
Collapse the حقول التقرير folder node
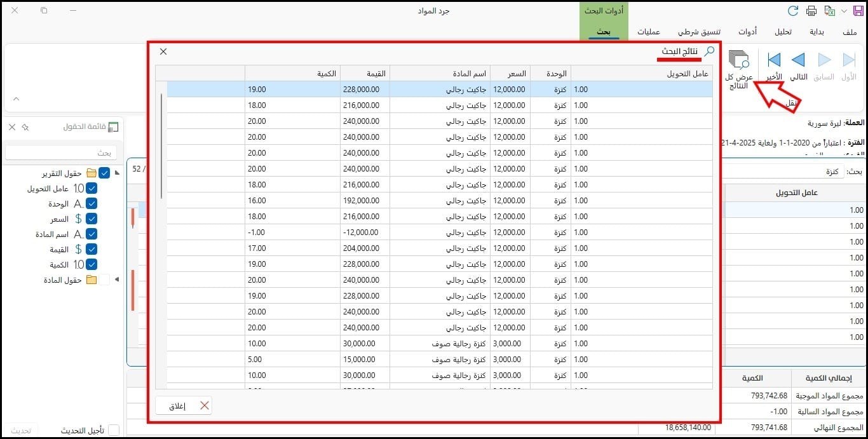tap(116, 173)
